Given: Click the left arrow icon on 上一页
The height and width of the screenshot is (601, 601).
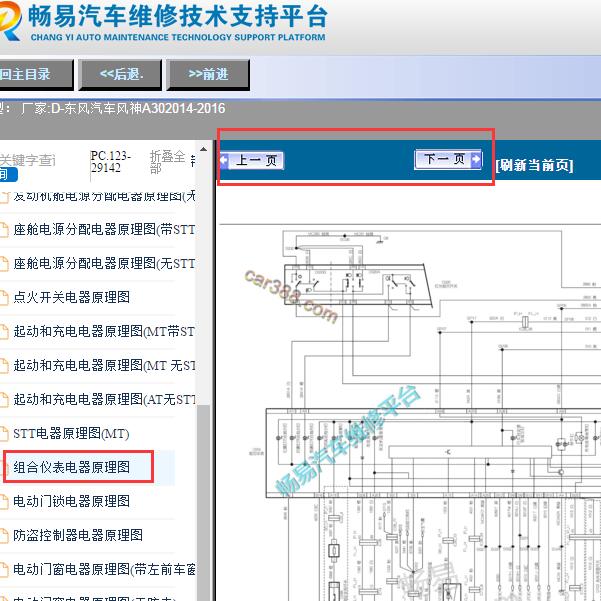Looking at the screenshot, I should 224,160.
